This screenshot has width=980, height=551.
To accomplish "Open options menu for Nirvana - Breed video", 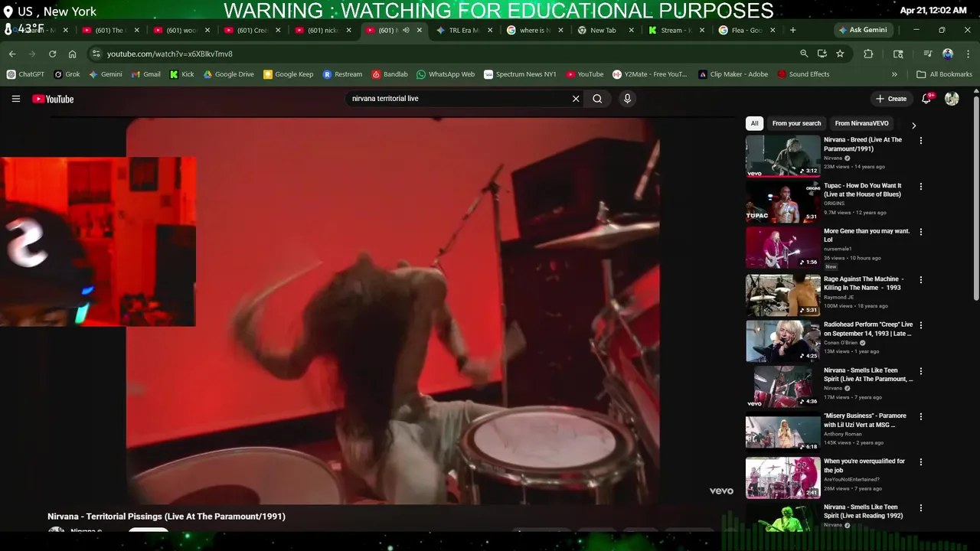I will point(920,141).
